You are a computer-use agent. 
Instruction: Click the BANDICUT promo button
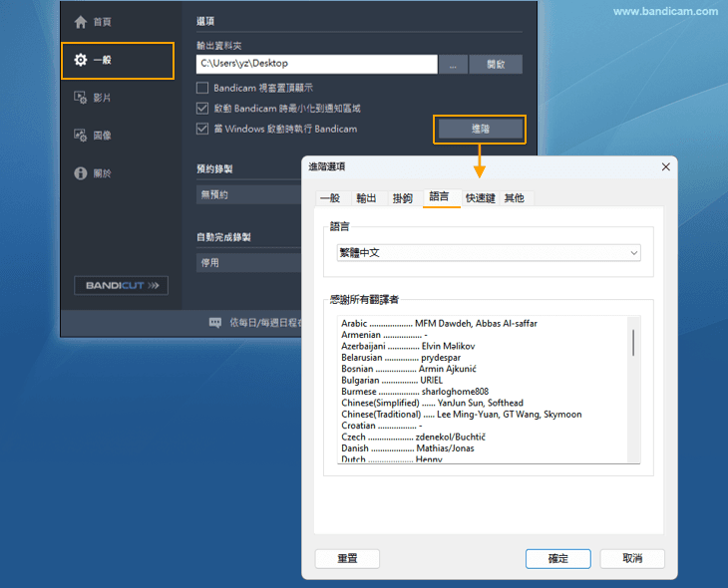(x=122, y=285)
